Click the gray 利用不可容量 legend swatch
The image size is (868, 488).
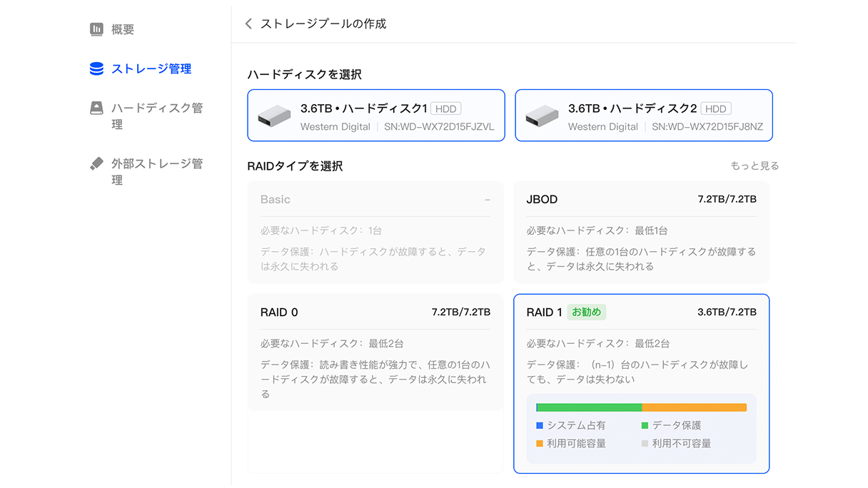[x=645, y=444]
